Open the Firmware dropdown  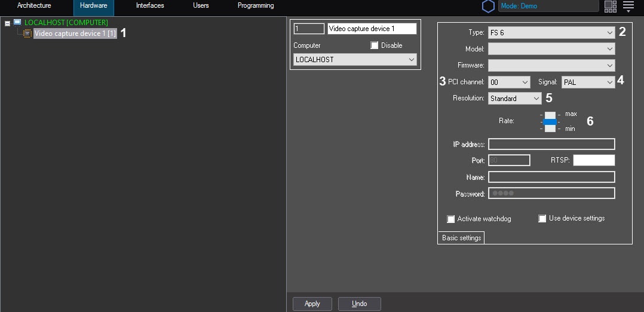coord(551,65)
